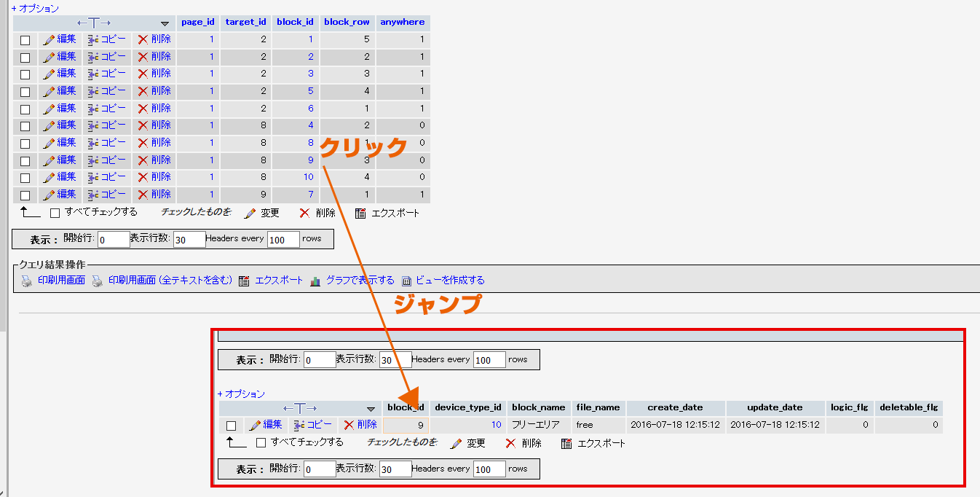The width and height of the screenshot is (980, 497).
Task: Enable すべてチェックする under the page_id table
Action: 55,213
